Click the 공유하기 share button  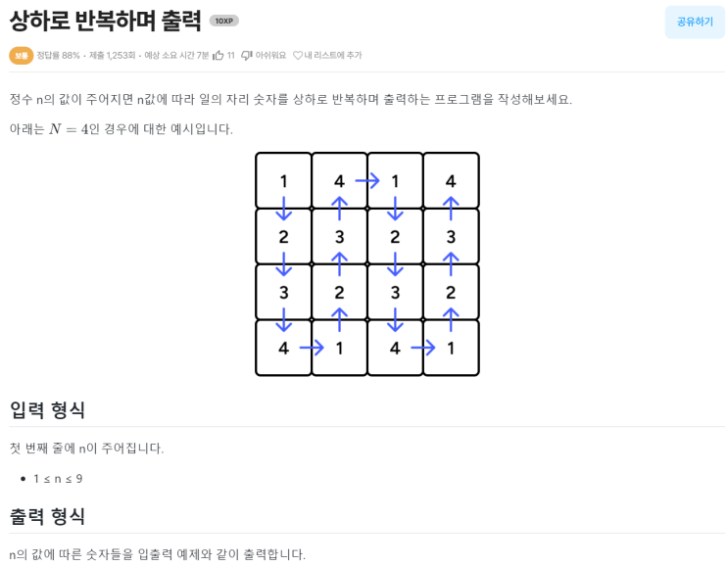(x=694, y=22)
